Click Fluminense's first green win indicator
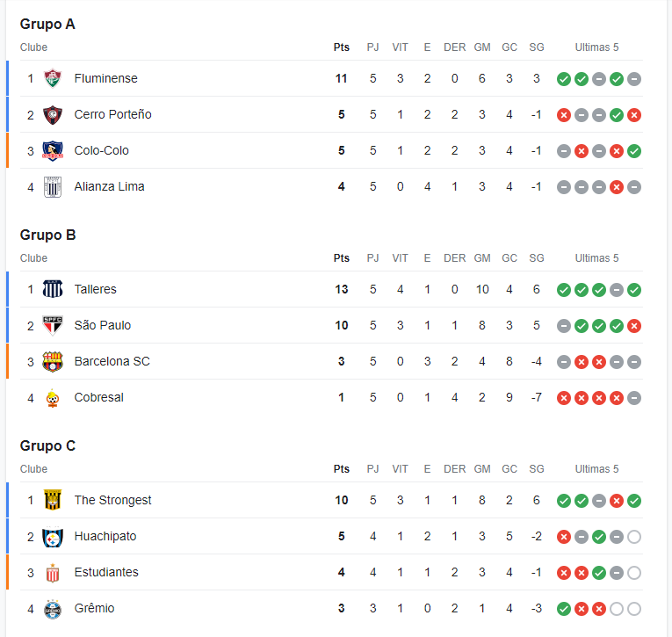Image resolution: width=672 pixels, height=637 pixels. [x=564, y=79]
